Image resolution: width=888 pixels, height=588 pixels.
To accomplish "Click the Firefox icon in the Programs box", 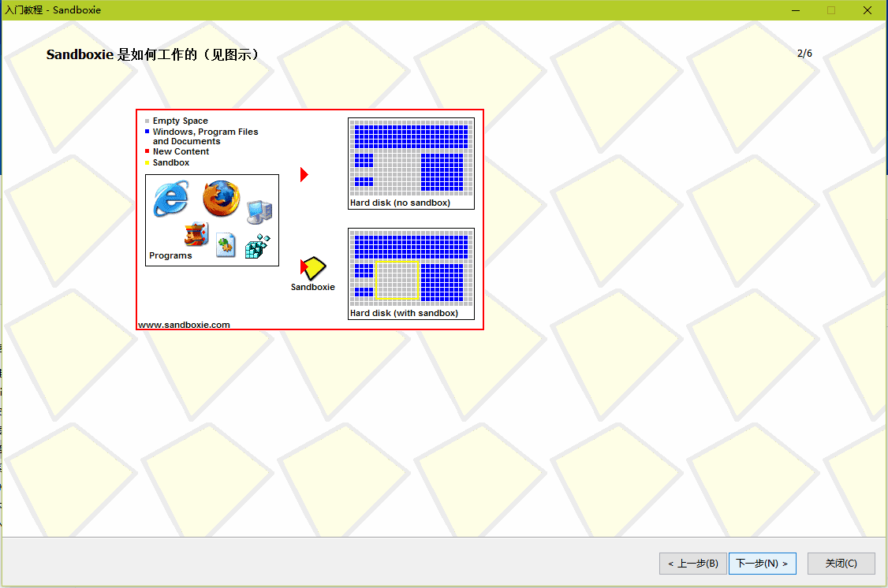I will (222, 200).
